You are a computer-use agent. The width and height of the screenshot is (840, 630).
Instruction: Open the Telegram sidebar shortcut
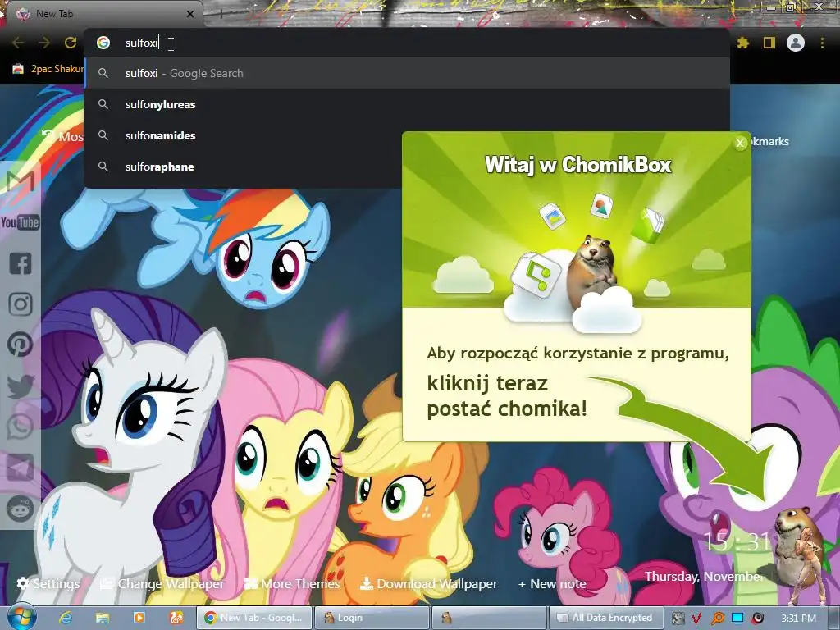[x=21, y=468]
